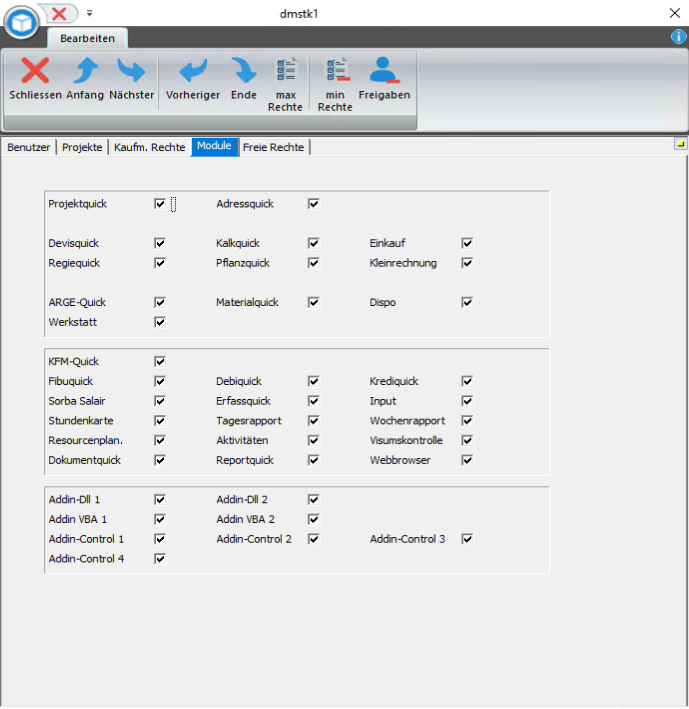The image size is (689, 709).
Task: Uncheck the Input checkbox
Action: [467, 401]
